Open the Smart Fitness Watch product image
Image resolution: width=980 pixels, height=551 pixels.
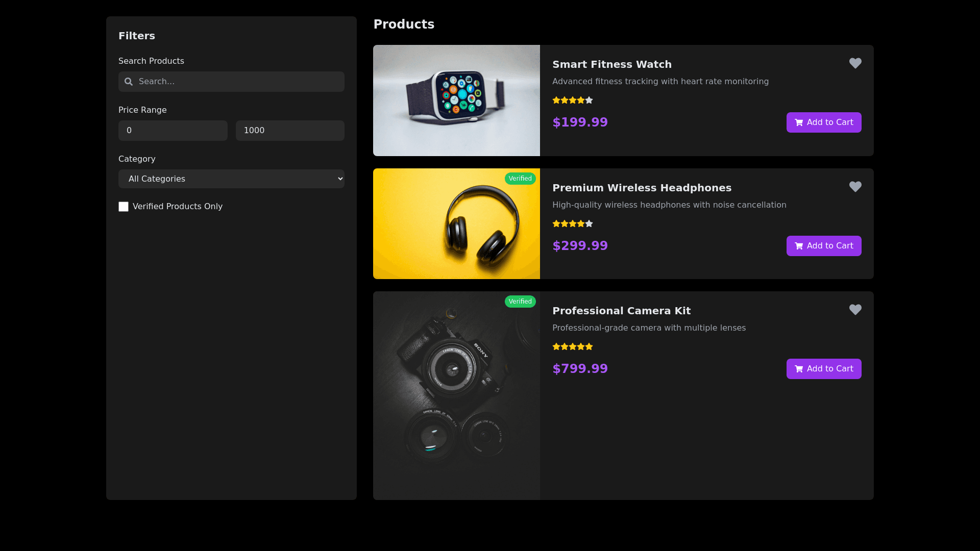click(456, 101)
